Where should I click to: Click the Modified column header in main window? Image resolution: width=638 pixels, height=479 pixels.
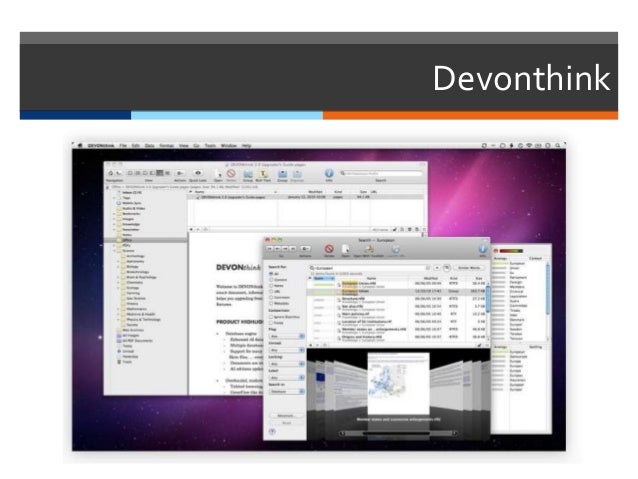point(315,191)
